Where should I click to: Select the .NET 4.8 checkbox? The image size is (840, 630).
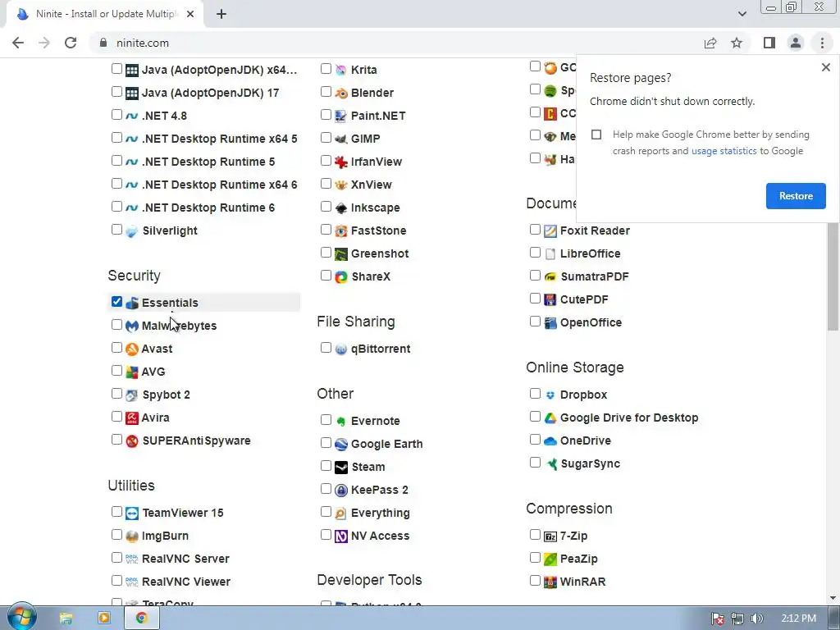tap(116, 115)
